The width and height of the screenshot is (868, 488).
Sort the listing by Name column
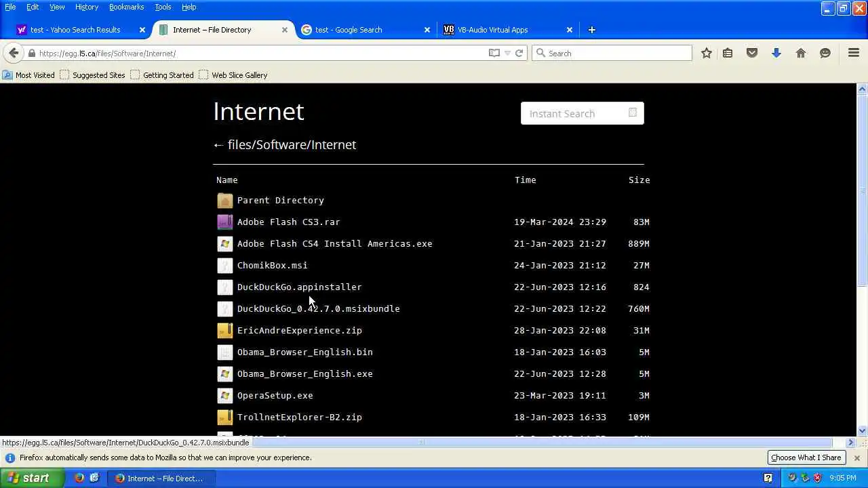[x=226, y=180]
